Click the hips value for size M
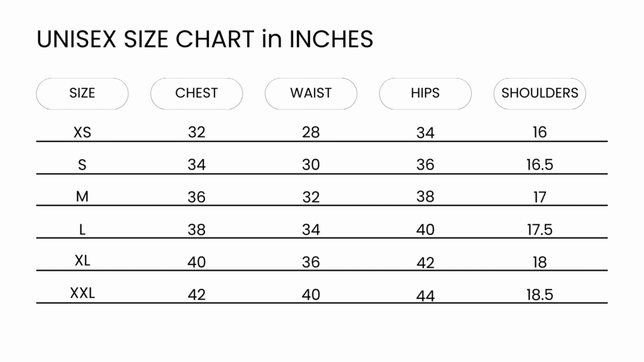Viewport: 644px width, 362px height. [425, 197]
